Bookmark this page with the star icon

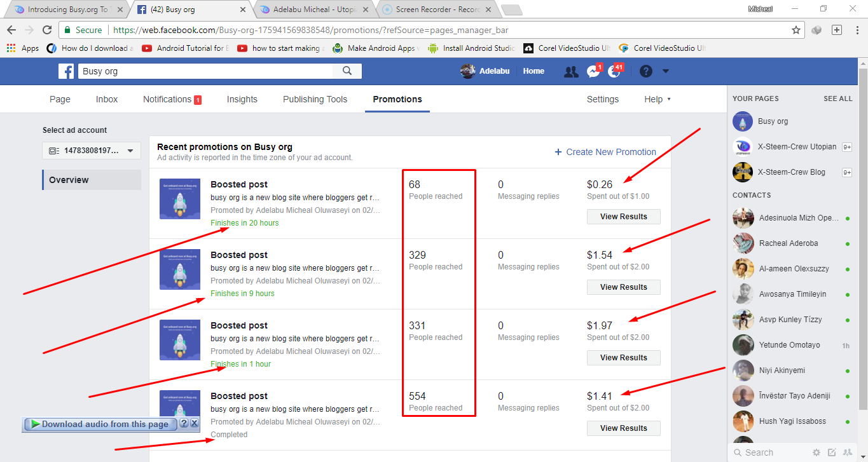(x=796, y=30)
